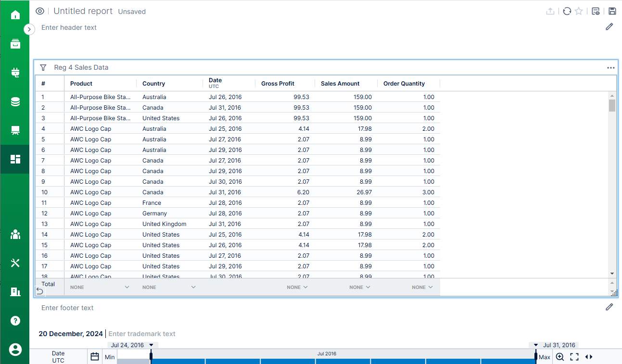
Task: Expand the collapsed header panel chevron
Action: point(29,29)
